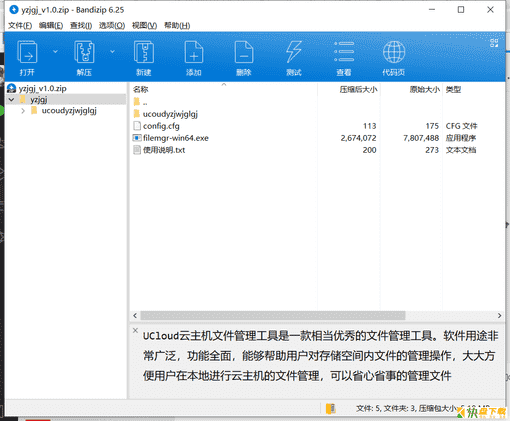The width and height of the screenshot is (510, 421).
Task: Collapse the yzjgj folder in tree
Action: click(x=12, y=100)
